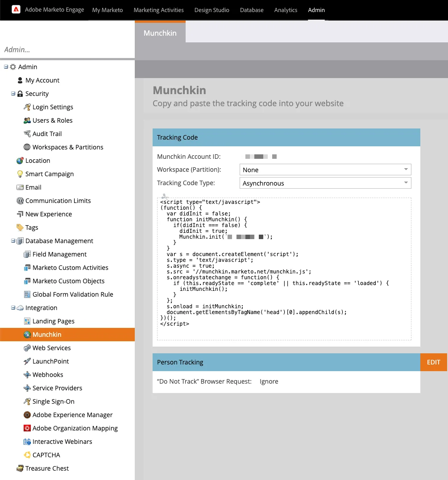
Task: Click the Field Management database icon
Action: 27,254
